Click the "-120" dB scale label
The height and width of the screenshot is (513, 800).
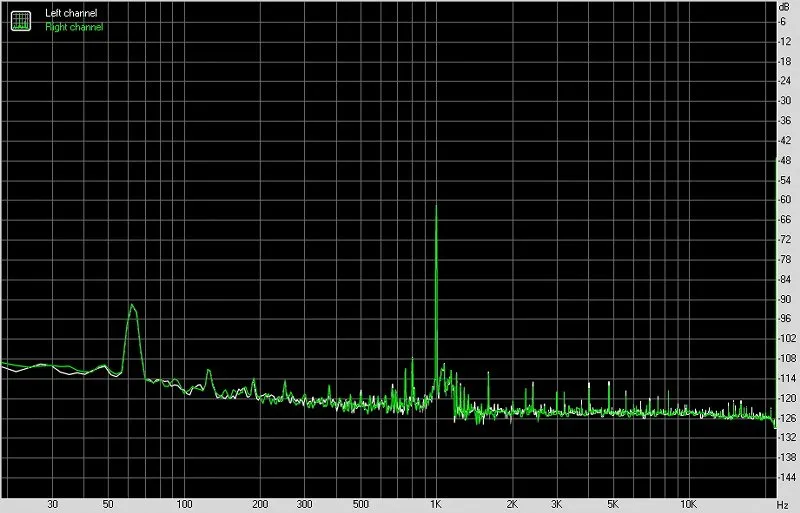(787, 398)
